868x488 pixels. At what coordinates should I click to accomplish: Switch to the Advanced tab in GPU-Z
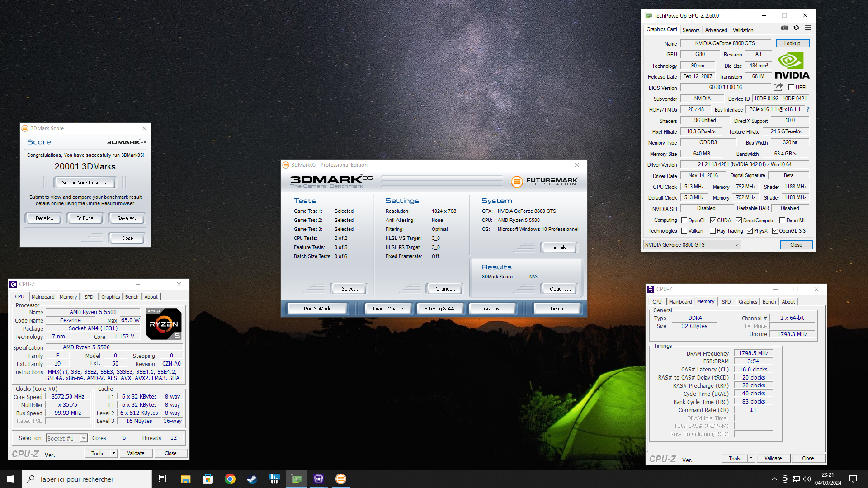716,30
